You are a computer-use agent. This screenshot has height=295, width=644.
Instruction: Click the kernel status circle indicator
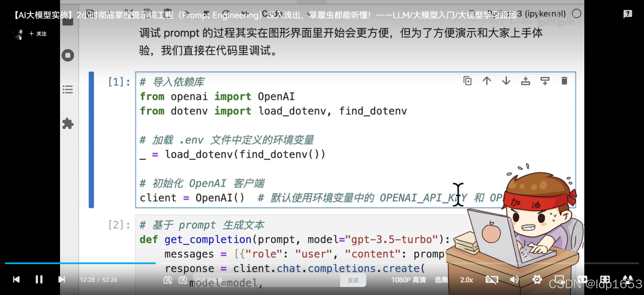[x=577, y=14]
